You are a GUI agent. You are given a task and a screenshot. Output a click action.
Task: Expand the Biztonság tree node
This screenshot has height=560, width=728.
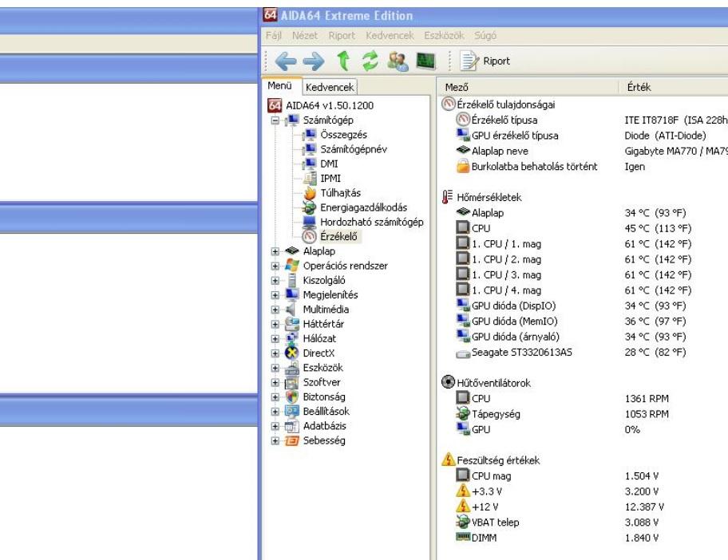click(x=275, y=397)
